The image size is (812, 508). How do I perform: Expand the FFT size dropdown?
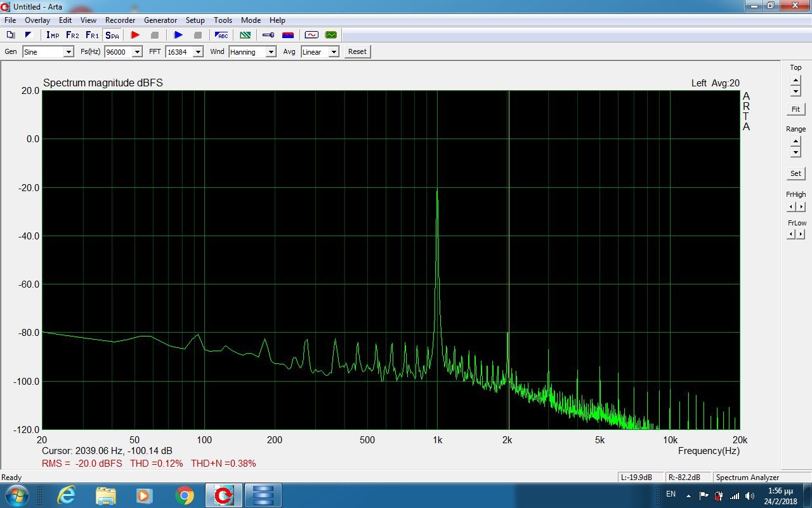click(x=198, y=51)
